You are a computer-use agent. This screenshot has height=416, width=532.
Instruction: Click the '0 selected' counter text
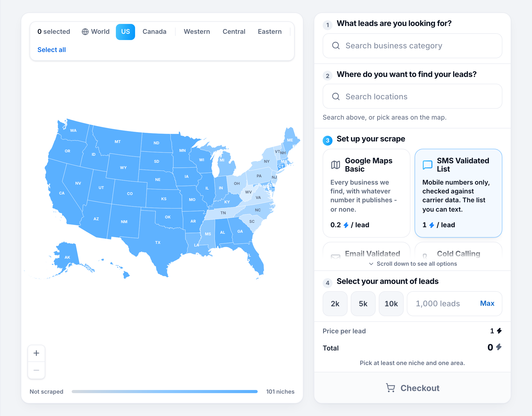tap(54, 32)
